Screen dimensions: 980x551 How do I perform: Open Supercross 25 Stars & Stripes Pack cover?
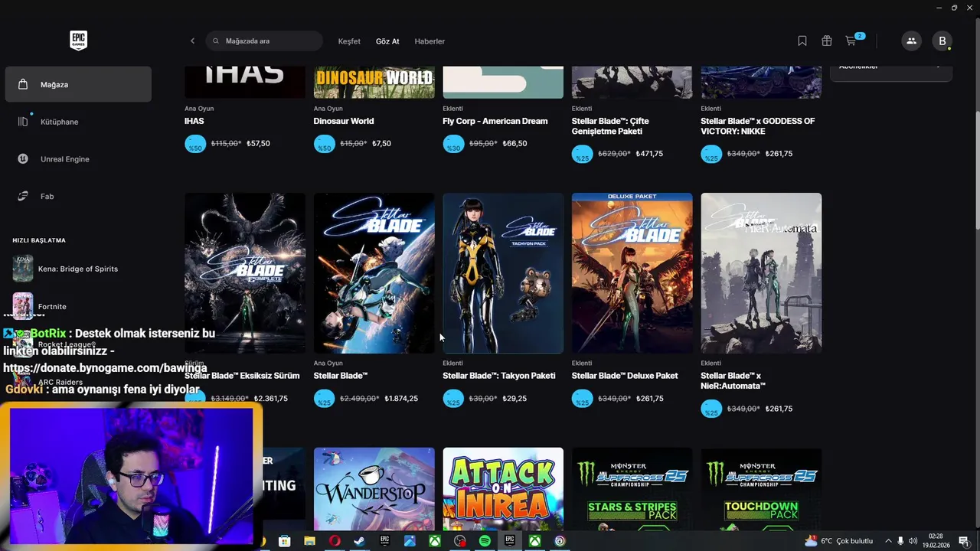pos(632,490)
